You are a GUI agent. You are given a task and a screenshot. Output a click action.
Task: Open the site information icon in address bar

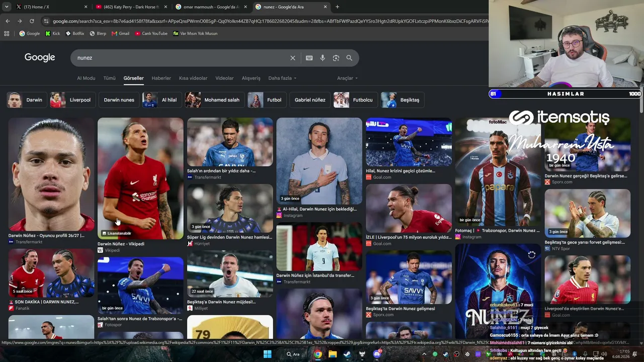point(46,21)
